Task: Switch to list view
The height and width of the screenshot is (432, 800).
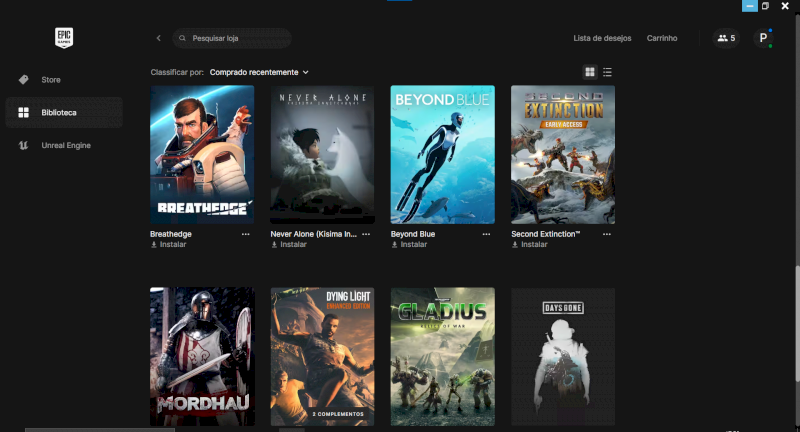Action: pyautogui.click(x=607, y=72)
